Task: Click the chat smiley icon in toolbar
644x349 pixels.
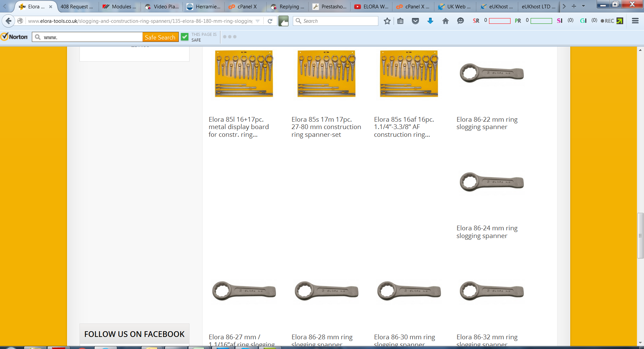Action: (461, 21)
